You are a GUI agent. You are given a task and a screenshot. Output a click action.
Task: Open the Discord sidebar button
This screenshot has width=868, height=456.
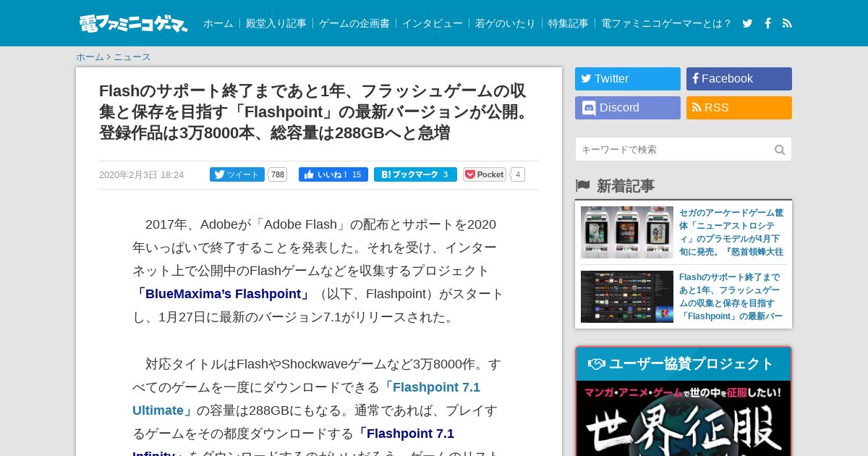point(628,108)
